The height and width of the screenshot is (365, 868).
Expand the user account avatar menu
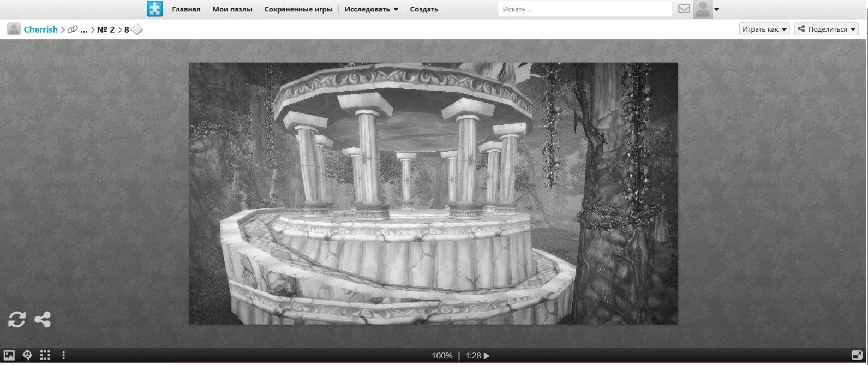coord(707,9)
